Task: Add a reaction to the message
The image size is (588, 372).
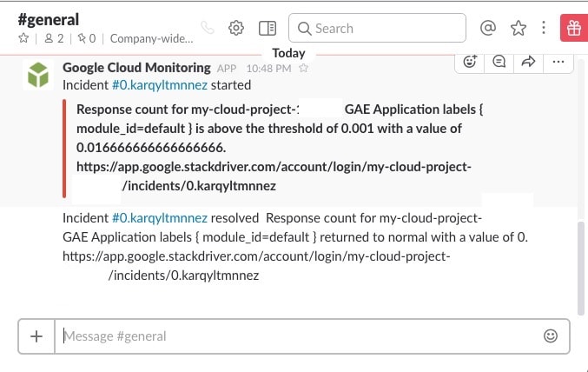Action: point(470,61)
